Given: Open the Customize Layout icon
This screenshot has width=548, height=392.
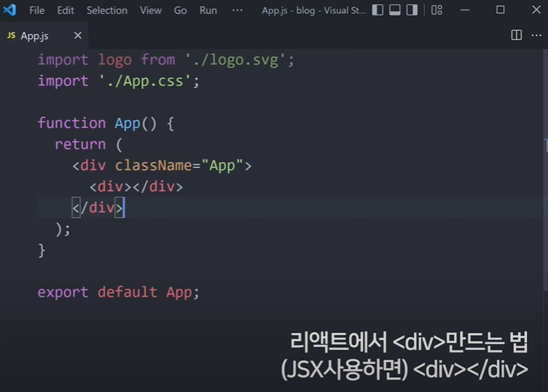Looking at the screenshot, I should 437,9.
